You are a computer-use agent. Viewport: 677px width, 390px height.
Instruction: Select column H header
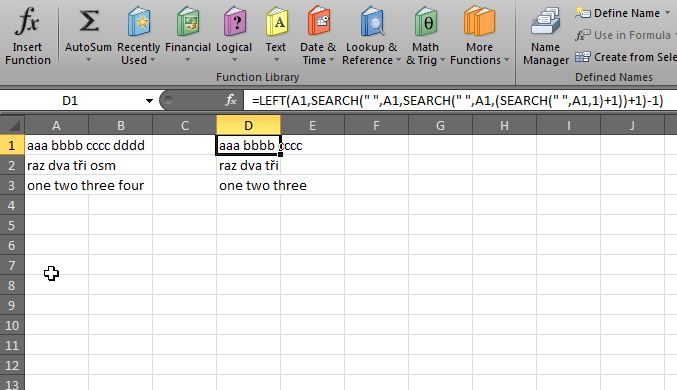[x=504, y=125]
